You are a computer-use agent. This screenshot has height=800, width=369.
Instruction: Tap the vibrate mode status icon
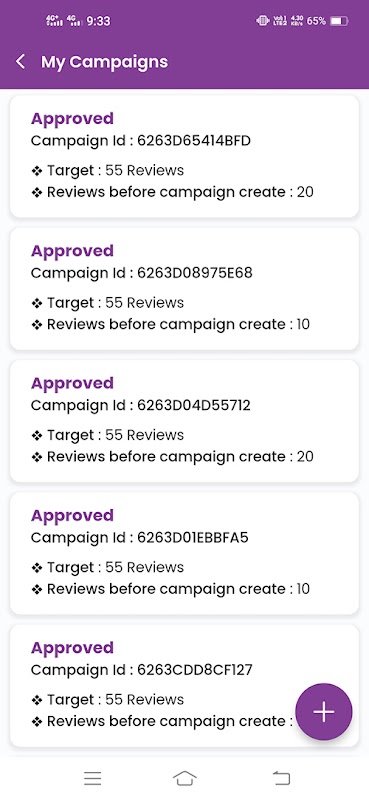(262, 21)
